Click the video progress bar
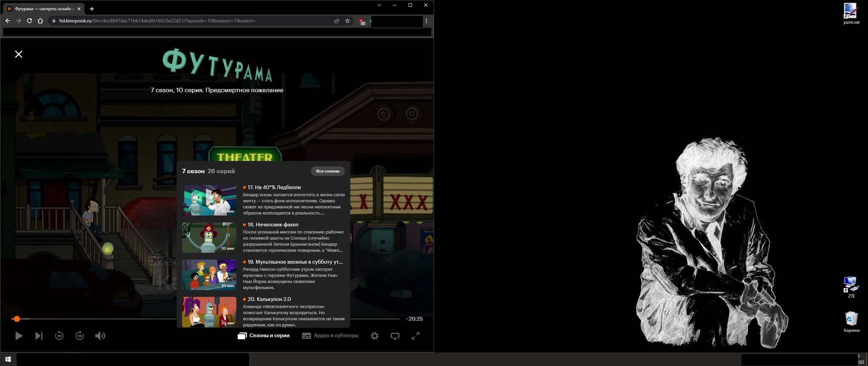 click(206, 319)
